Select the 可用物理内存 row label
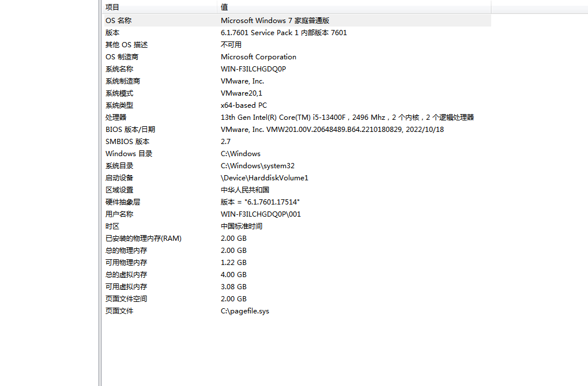 126,262
